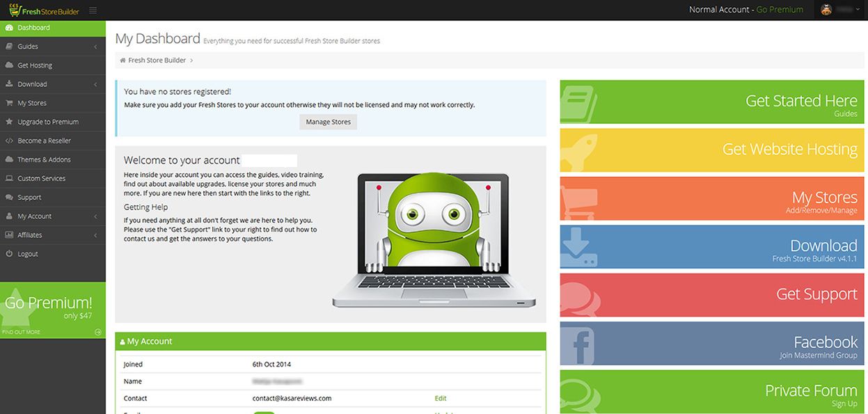
Task: Click the Find Out More arrow icon
Action: coord(98,332)
